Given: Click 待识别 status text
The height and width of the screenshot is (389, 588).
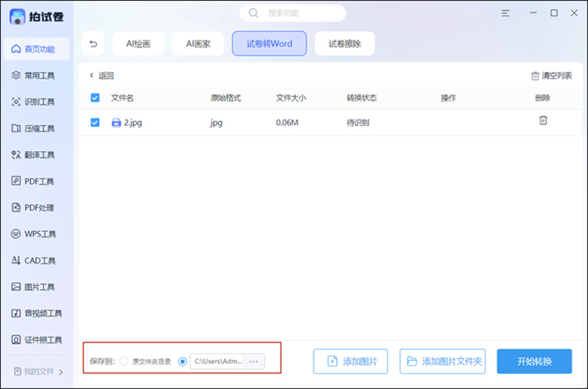Looking at the screenshot, I should coord(358,123).
